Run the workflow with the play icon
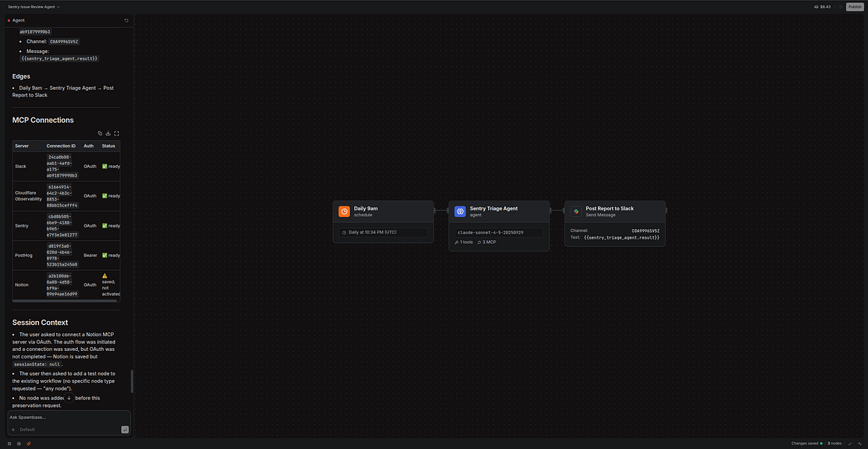 click(840, 7)
